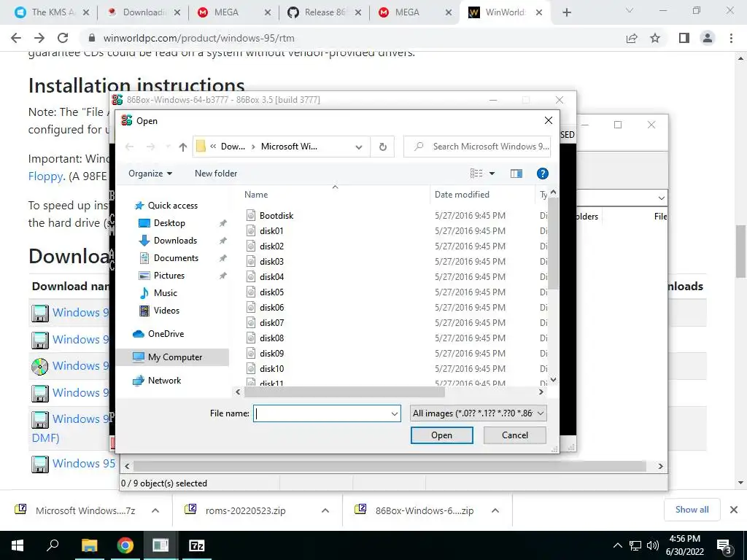Change file list view layout icon
Viewport: 747px width, 560px height.
click(x=476, y=174)
